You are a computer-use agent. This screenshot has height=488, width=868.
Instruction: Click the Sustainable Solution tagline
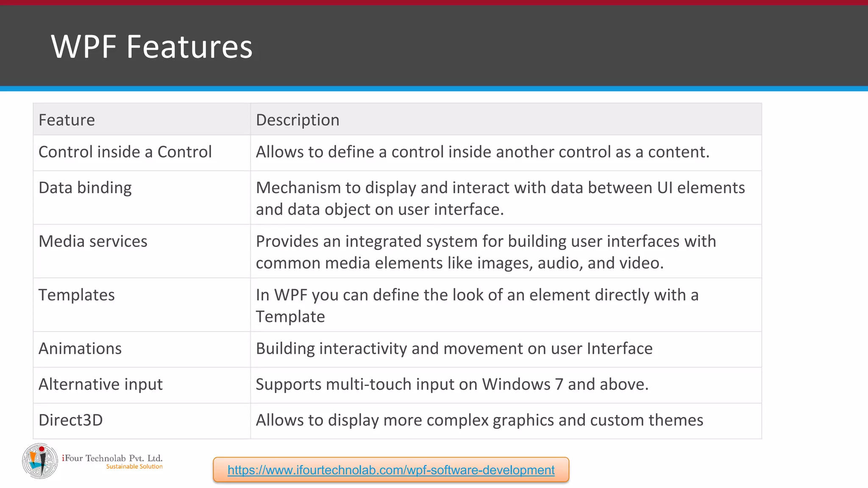point(134,466)
